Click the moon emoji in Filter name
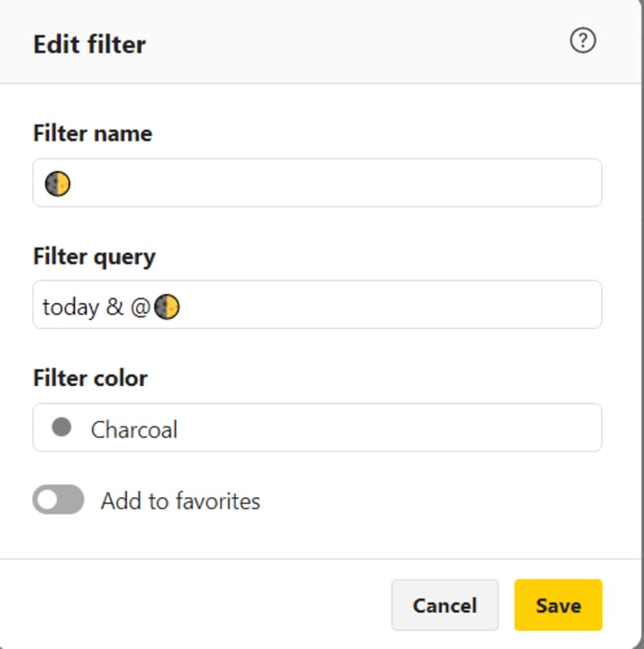644x649 pixels. tap(58, 184)
